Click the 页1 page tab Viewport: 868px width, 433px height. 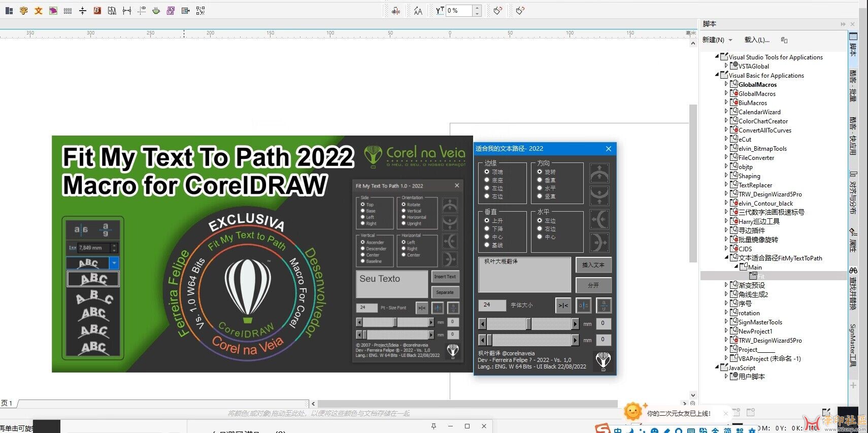7,403
